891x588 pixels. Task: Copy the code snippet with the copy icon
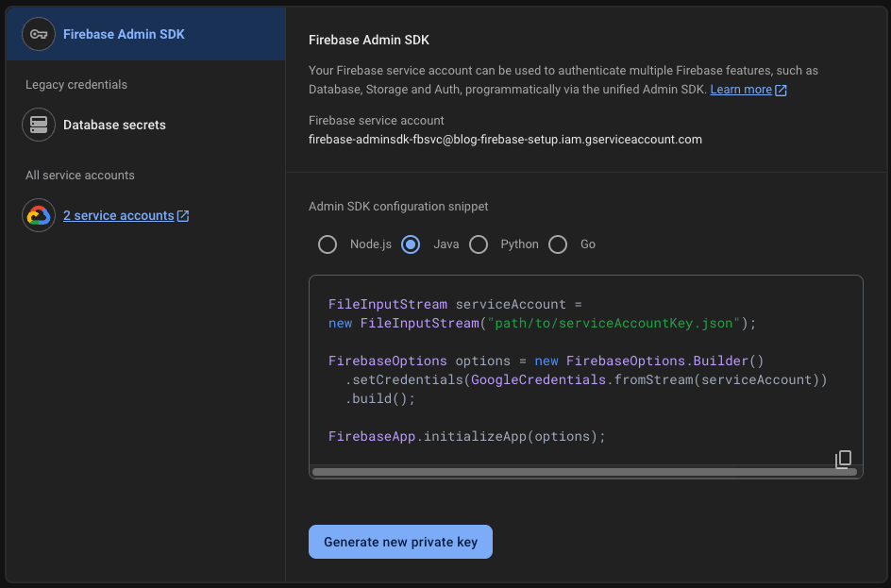[843, 459]
